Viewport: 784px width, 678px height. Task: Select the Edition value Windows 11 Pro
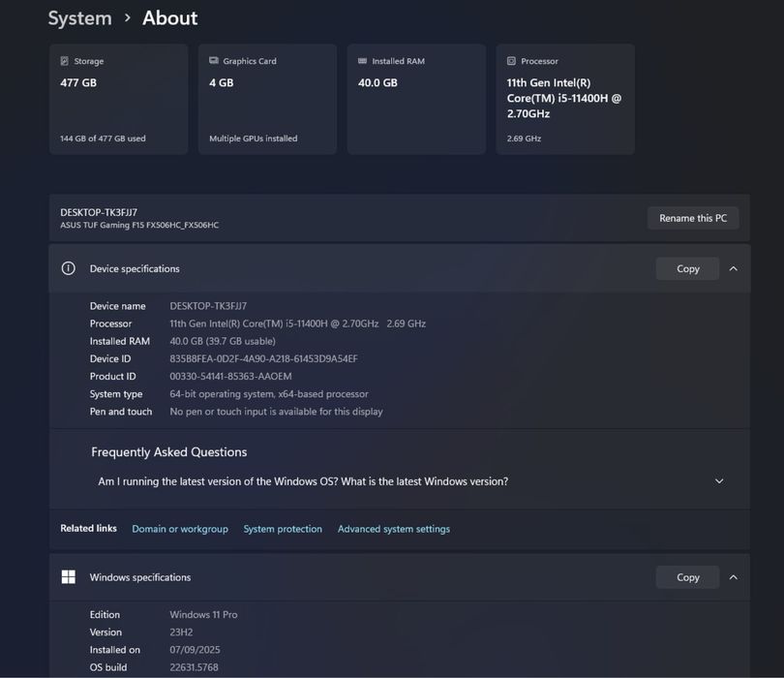(203, 614)
